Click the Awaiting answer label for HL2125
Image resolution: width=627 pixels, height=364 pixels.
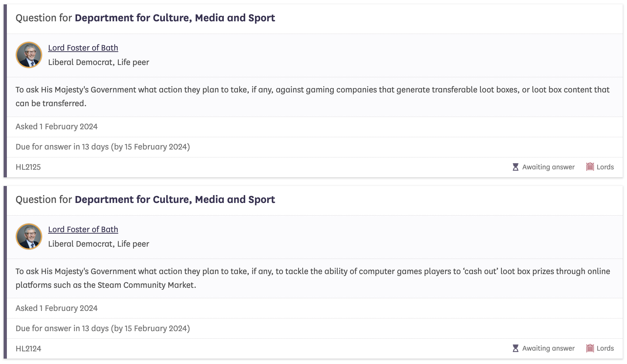(549, 167)
